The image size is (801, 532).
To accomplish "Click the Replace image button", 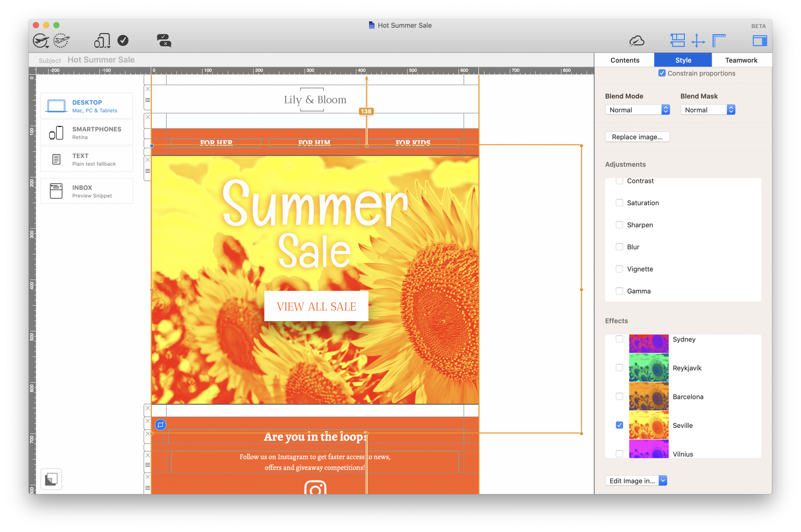I will [x=637, y=137].
